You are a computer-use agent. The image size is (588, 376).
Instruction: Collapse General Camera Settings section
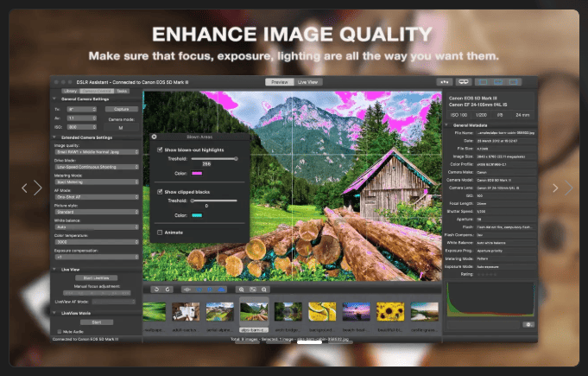[x=54, y=99]
